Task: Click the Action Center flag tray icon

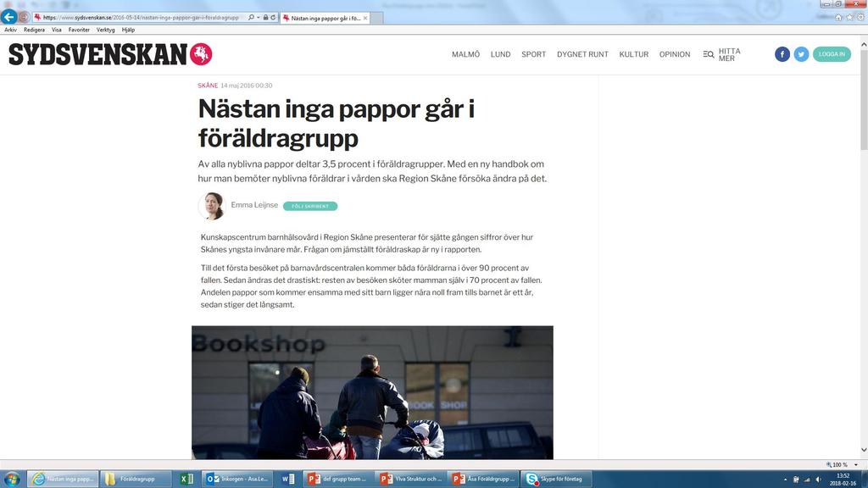Action: point(796,480)
